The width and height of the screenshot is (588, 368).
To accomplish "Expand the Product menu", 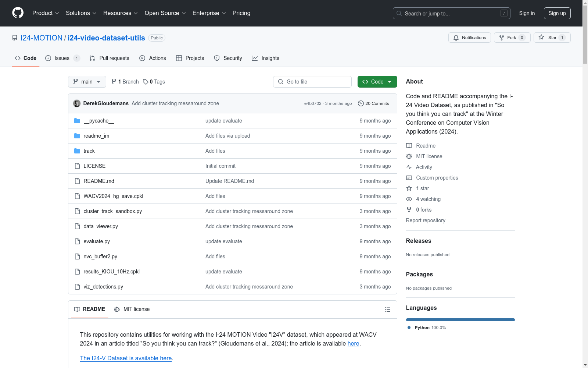I will (x=46, y=13).
